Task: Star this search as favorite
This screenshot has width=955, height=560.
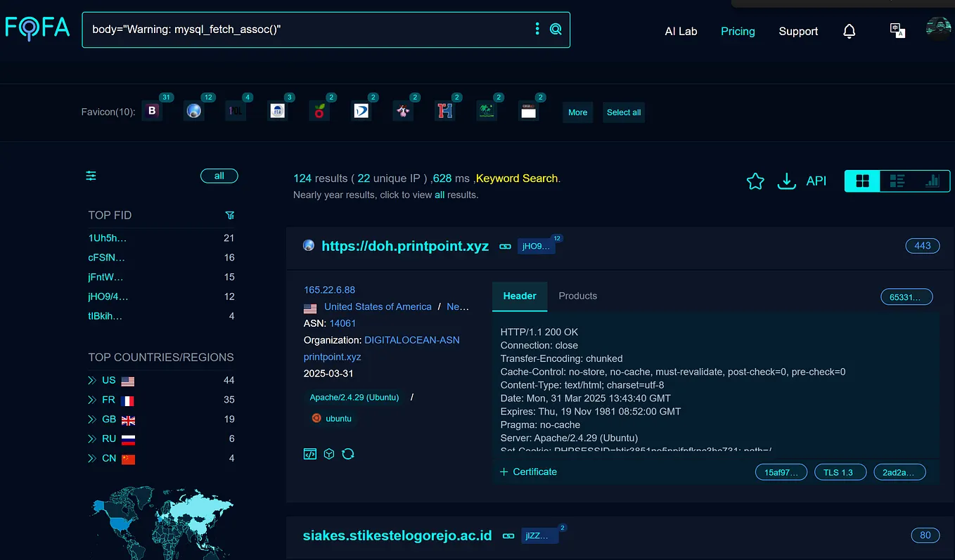Action: click(755, 181)
